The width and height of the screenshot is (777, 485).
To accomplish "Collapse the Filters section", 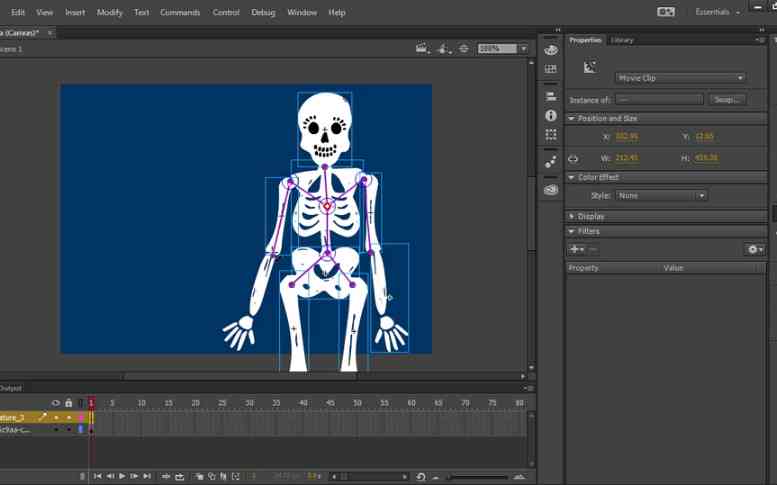I will pyautogui.click(x=571, y=231).
